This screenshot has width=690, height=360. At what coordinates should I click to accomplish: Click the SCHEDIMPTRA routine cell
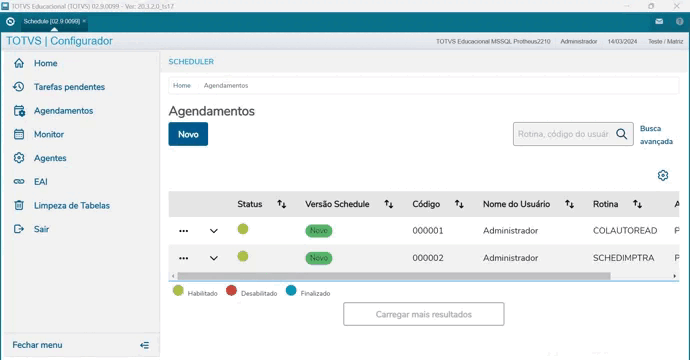[624, 258]
